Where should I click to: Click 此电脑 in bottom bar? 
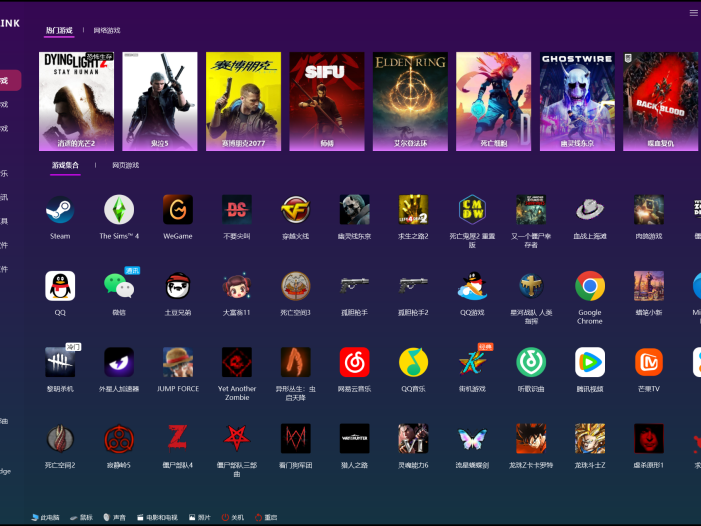click(45, 518)
